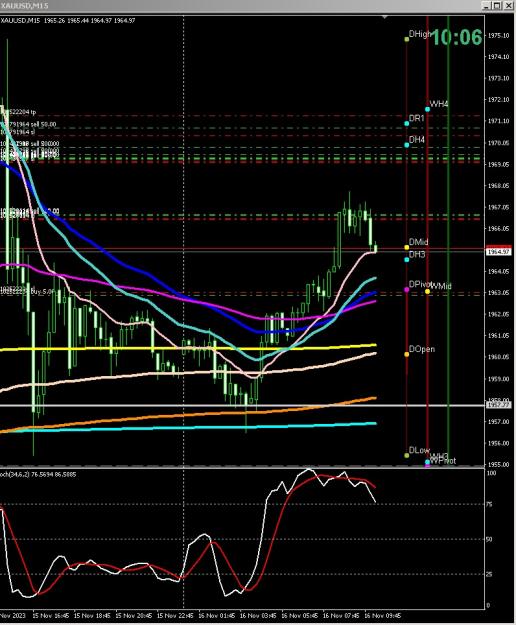
Task: Click the DHigh level marker dot
Action: click(x=406, y=39)
